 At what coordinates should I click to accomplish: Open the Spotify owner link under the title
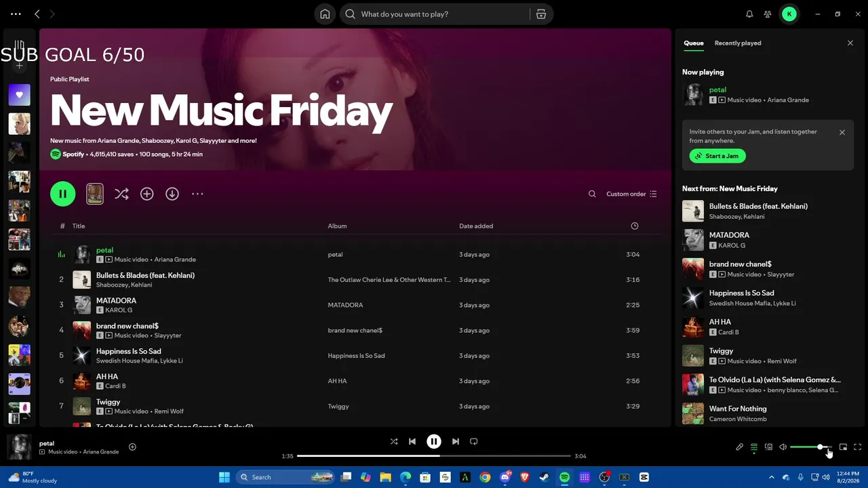click(73, 155)
